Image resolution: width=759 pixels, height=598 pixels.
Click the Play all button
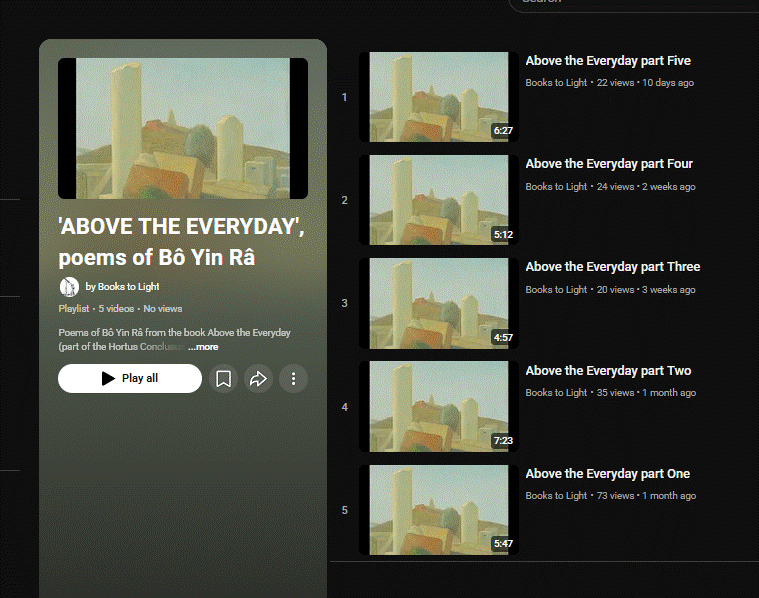130,378
